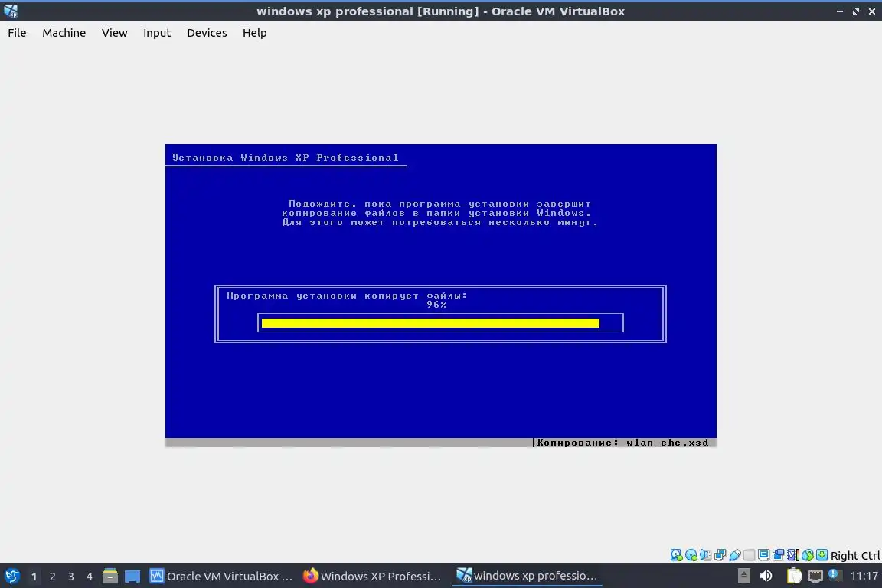The width and height of the screenshot is (882, 588).
Task: Click the show desktop icon in taskbar
Action: point(132,577)
